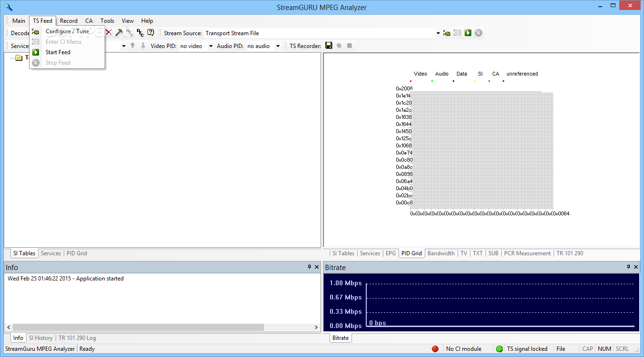This screenshot has height=357, width=644.
Task: Open the SUB tab
Action: [x=493, y=253]
